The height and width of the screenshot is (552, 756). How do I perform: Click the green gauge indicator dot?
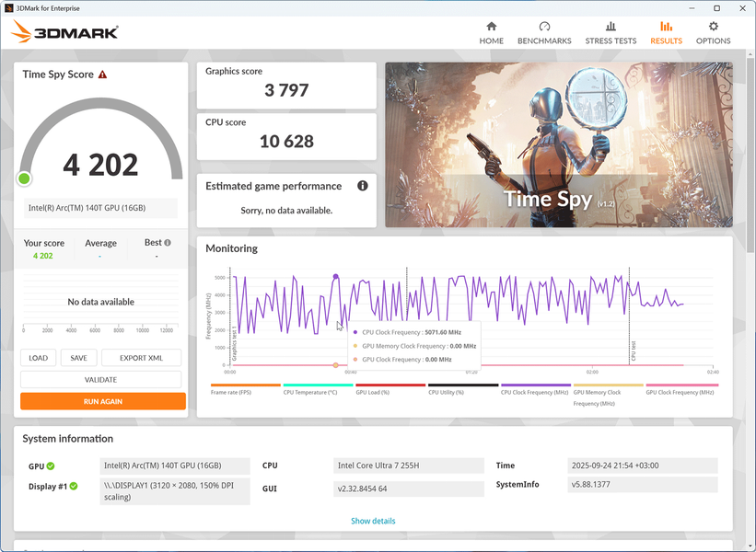coord(24,178)
